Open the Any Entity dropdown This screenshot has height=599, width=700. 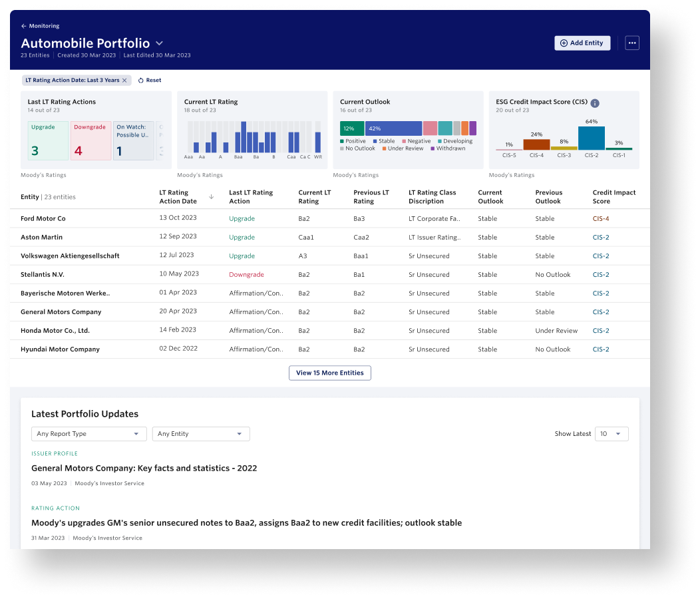pyautogui.click(x=201, y=434)
